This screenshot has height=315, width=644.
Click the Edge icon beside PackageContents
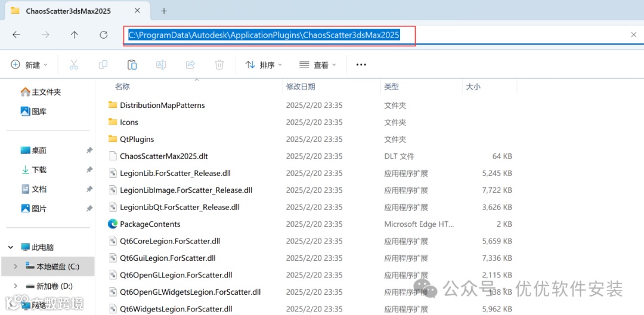113,224
